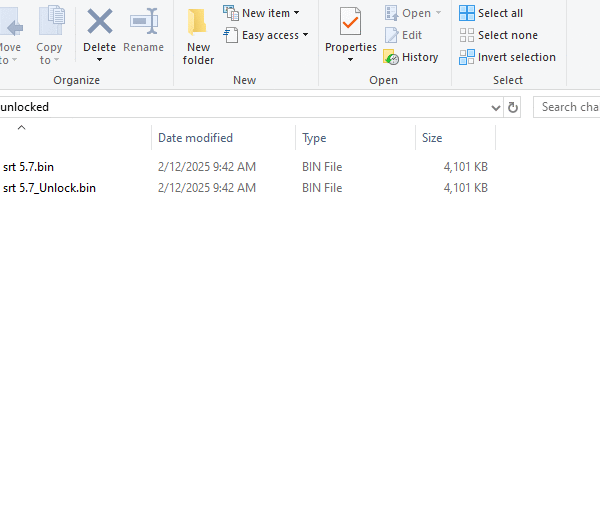Click the Edit label
This screenshot has height=528, width=600.
pyautogui.click(x=412, y=35)
